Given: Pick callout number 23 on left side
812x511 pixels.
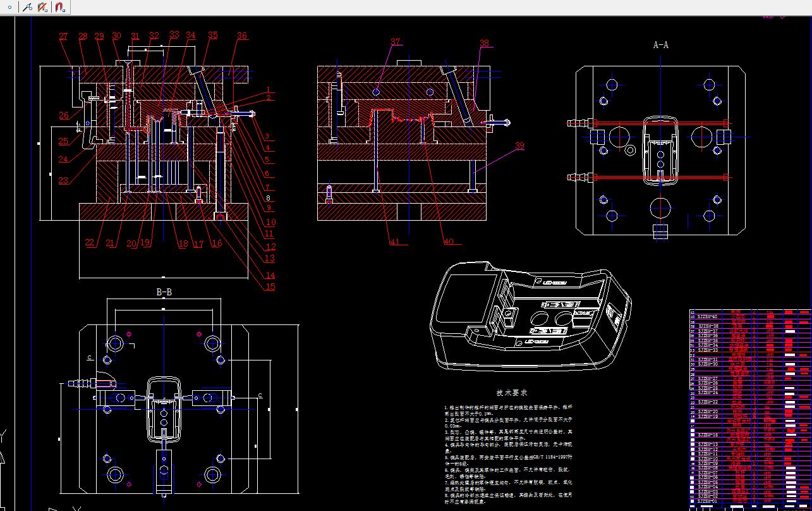Looking at the screenshot, I should click(x=64, y=181).
